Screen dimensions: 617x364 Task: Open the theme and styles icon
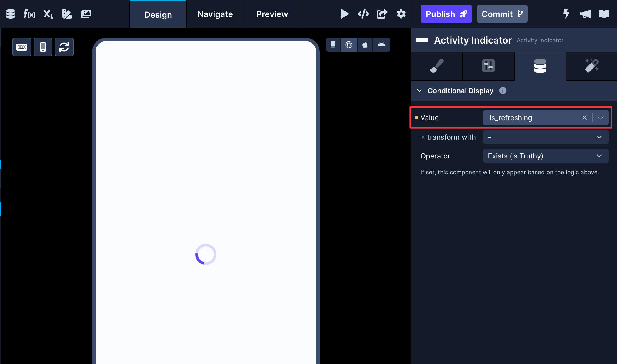point(67,14)
